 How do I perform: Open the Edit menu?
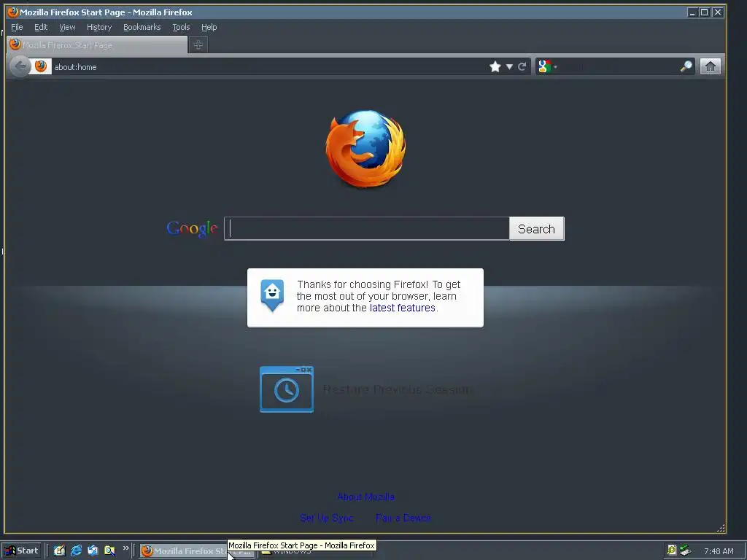click(x=41, y=27)
